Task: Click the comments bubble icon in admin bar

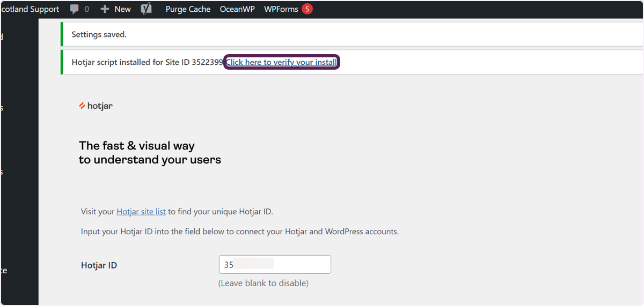Action: click(75, 9)
